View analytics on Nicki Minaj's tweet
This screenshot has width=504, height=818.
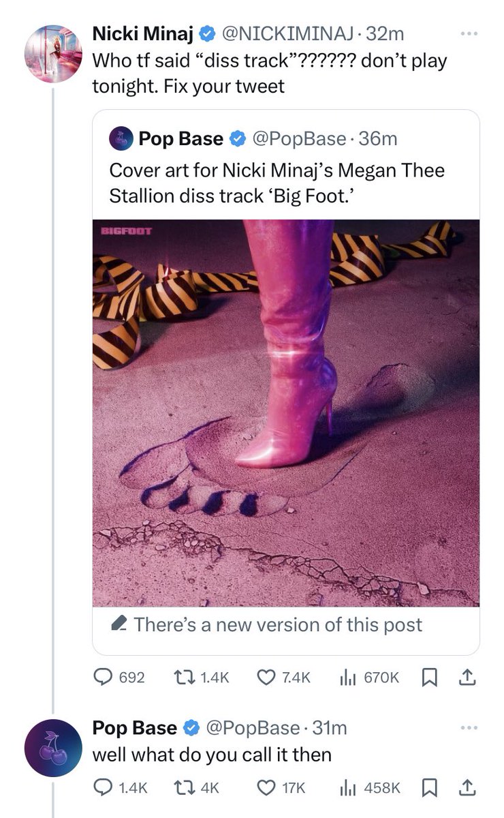pyautogui.click(x=368, y=677)
